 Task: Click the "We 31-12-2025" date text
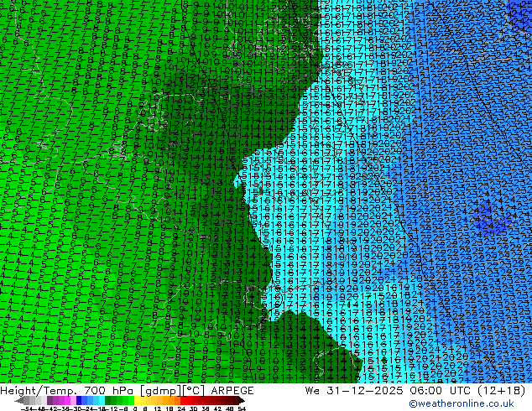(x=355, y=391)
